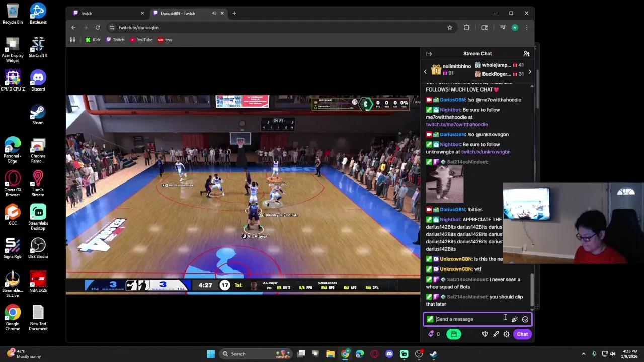Open channel points balance
The width and height of the screenshot is (644, 362).
pos(434,334)
